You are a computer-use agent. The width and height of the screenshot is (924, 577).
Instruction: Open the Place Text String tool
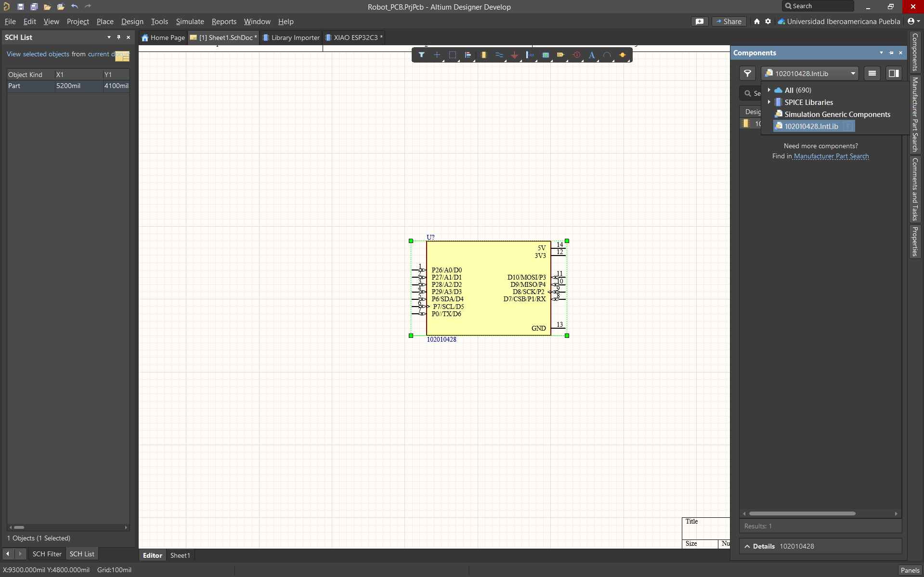591,55
